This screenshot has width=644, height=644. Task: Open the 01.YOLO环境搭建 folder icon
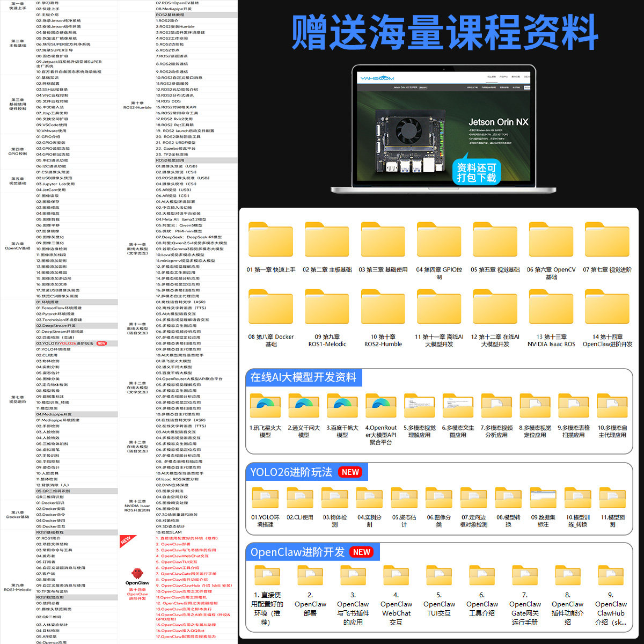pyautogui.click(x=265, y=499)
